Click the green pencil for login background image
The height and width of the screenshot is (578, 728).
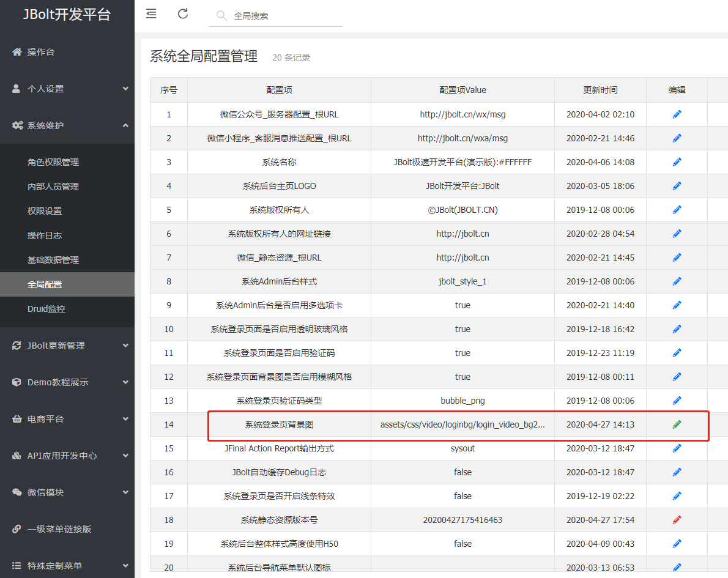(x=677, y=424)
